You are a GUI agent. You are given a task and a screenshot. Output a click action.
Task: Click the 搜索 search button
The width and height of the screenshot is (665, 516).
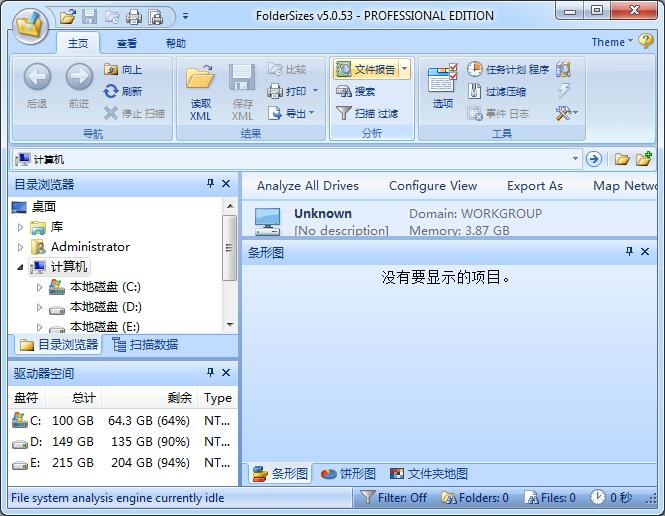point(355,91)
